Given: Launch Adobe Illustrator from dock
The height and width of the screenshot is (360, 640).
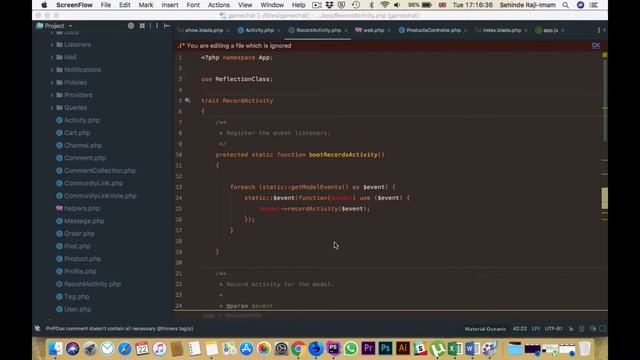Looking at the screenshot, I should coord(402,349).
